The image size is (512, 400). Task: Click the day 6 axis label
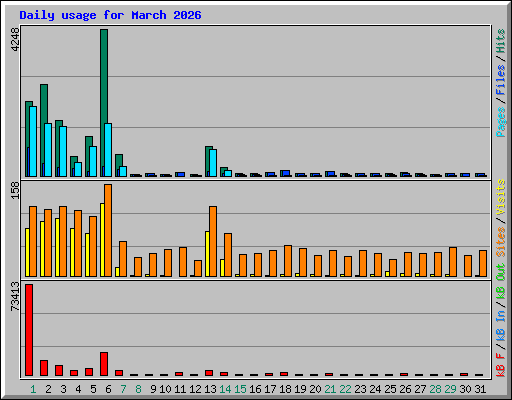108,389
